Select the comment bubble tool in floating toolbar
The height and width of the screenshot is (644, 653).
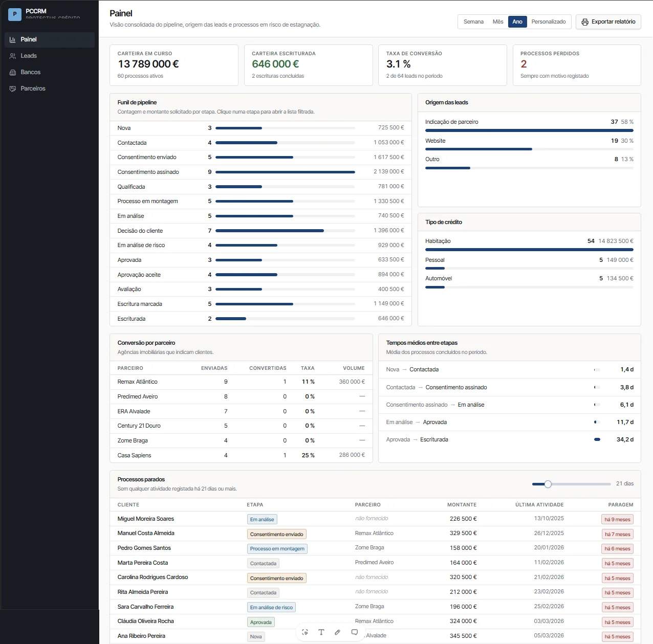coord(354,632)
